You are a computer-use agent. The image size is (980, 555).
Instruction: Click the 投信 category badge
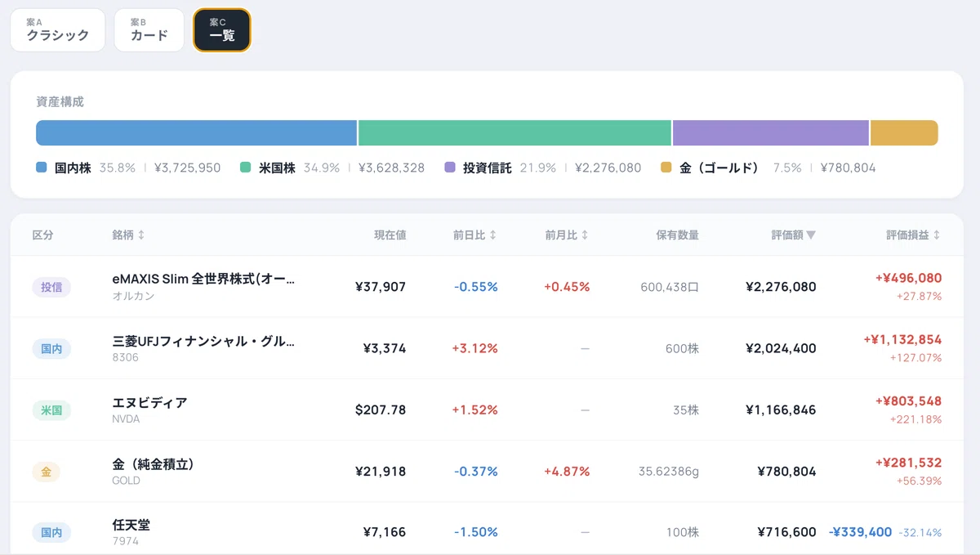point(51,287)
